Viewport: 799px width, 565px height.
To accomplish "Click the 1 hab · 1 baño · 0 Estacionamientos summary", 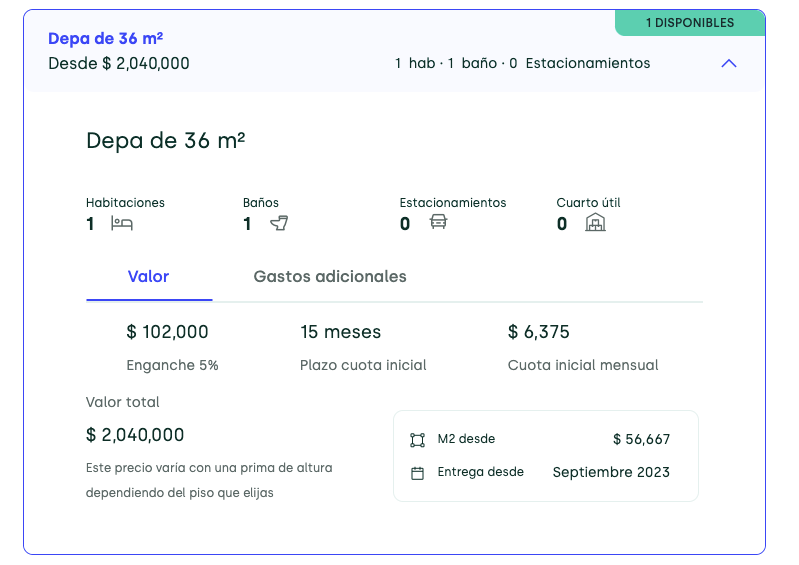I will [x=522, y=63].
